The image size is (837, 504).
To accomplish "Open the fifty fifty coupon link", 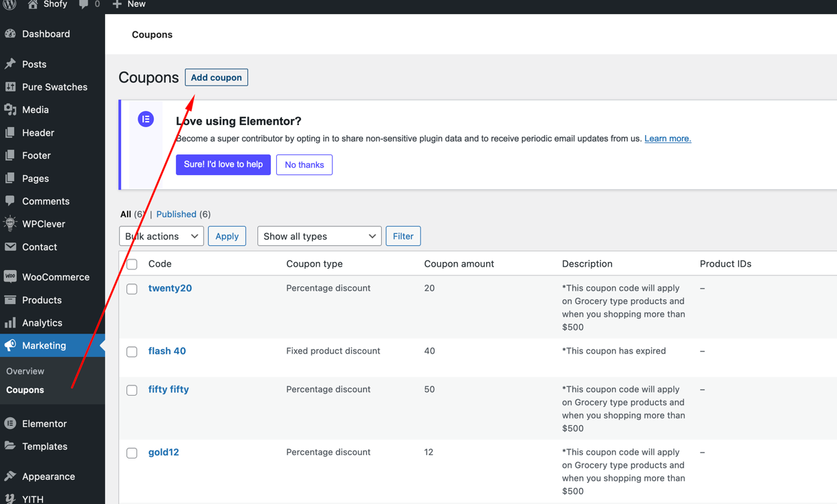I will [168, 389].
